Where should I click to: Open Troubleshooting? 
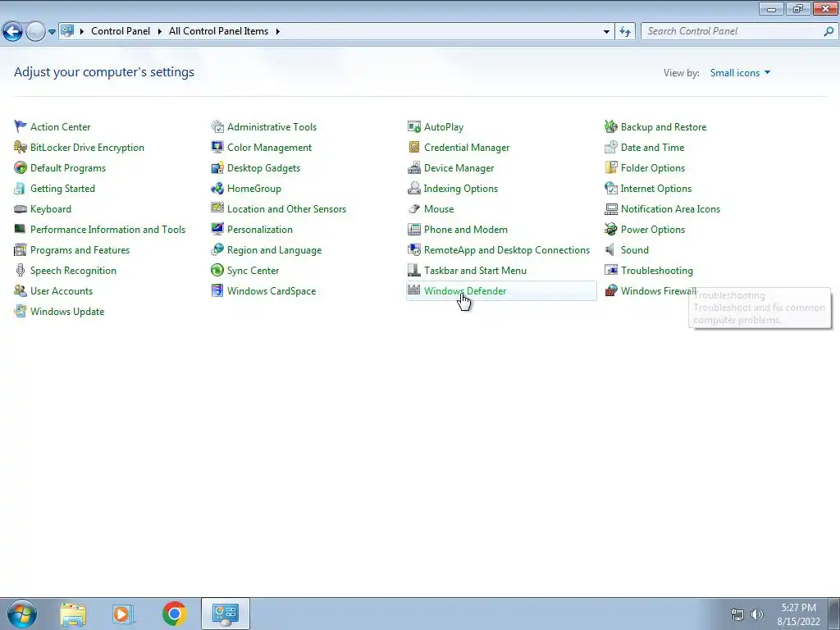pos(657,270)
